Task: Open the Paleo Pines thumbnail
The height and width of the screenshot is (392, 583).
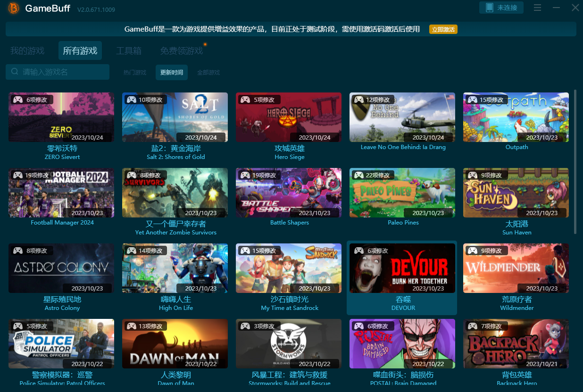Action: (x=402, y=192)
